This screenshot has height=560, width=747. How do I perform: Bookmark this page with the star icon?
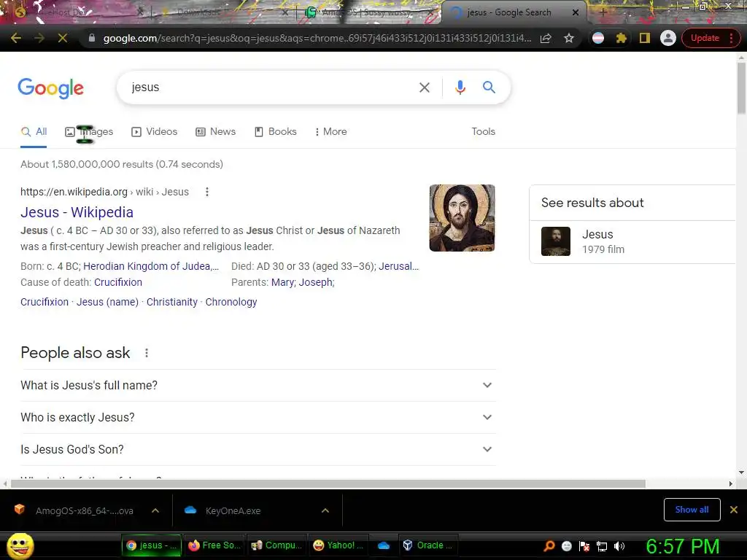coord(569,38)
